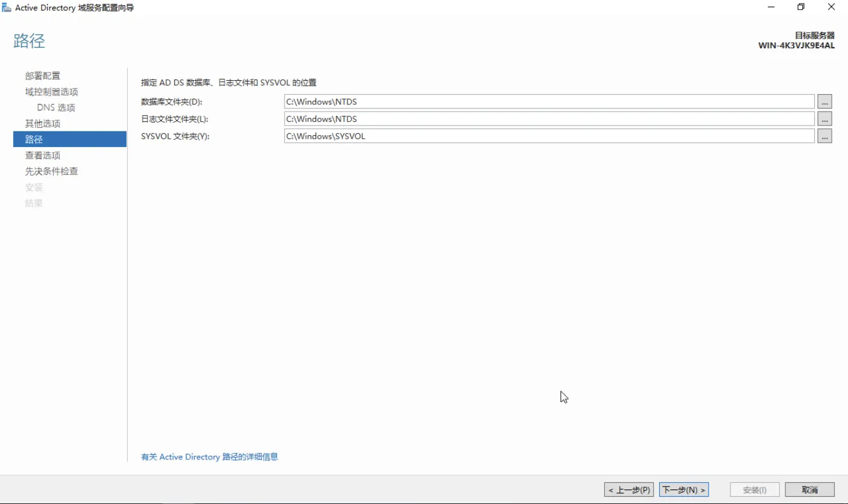Viewport: 848px width, 504px height.
Task: Go to 部署配置 step in sidebar
Action: pos(43,76)
